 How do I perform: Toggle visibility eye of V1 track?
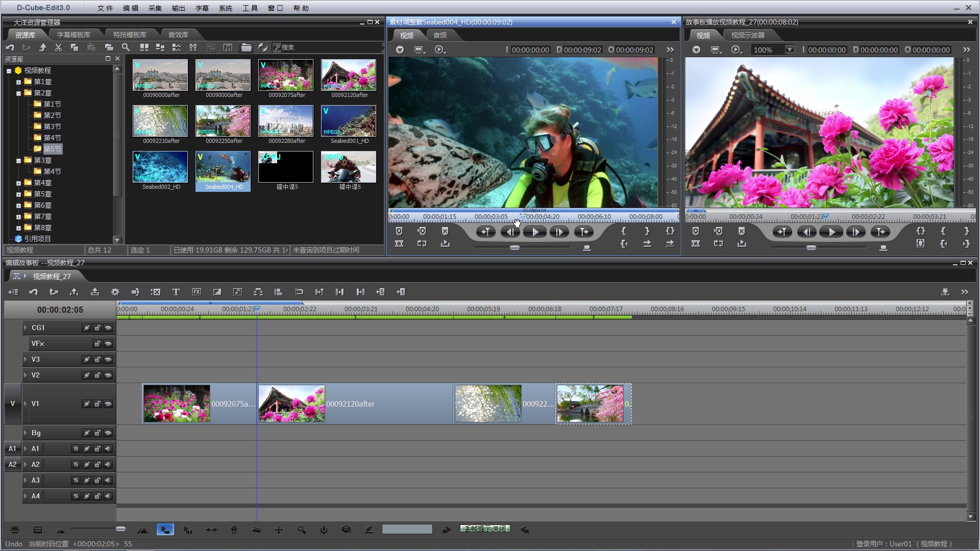click(108, 404)
